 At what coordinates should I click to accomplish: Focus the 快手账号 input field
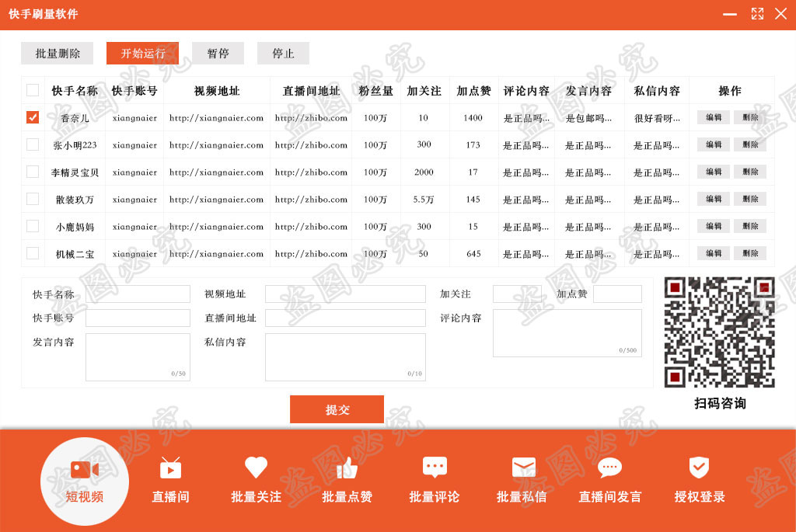(138, 318)
